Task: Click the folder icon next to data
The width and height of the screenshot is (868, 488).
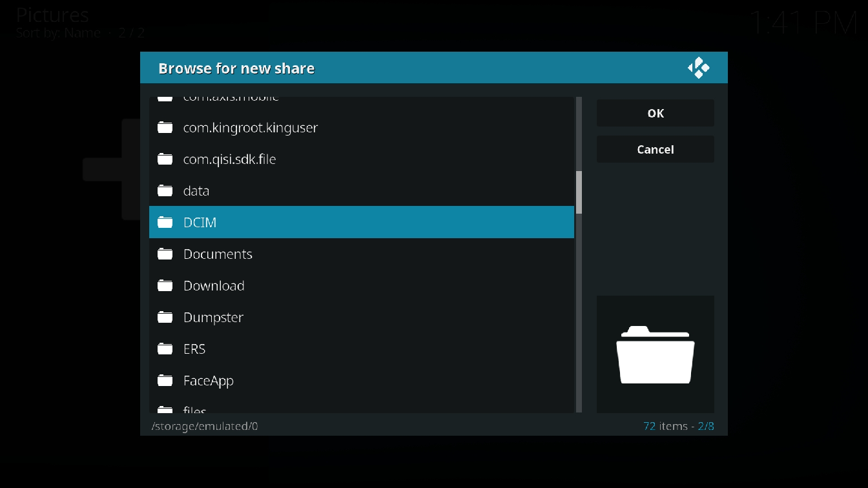Action: click(165, 190)
